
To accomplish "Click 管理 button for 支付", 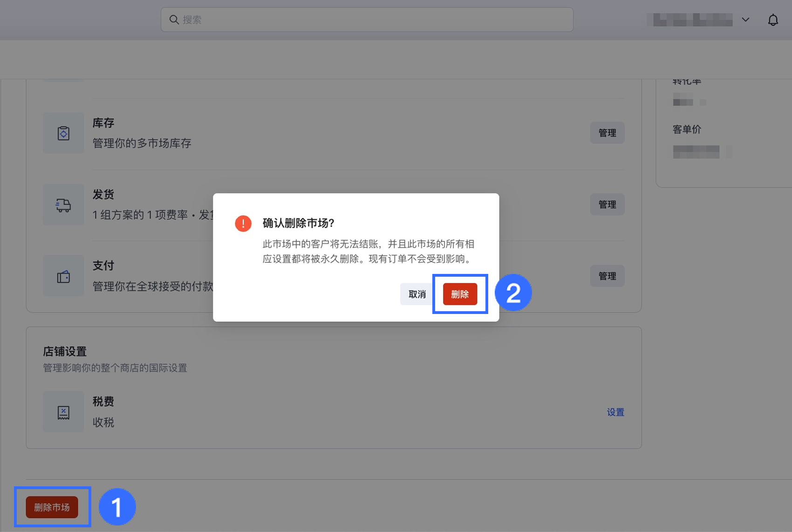I will pyautogui.click(x=607, y=276).
